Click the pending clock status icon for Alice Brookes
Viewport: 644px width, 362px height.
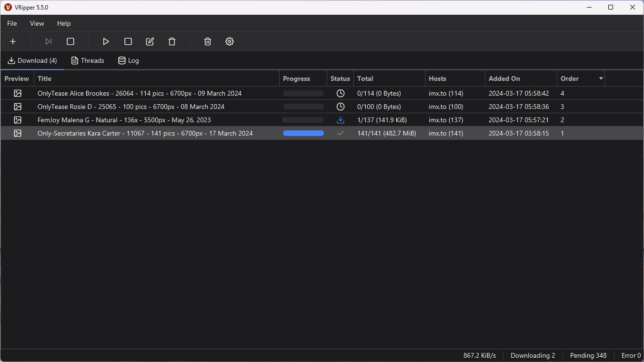tap(341, 93)
